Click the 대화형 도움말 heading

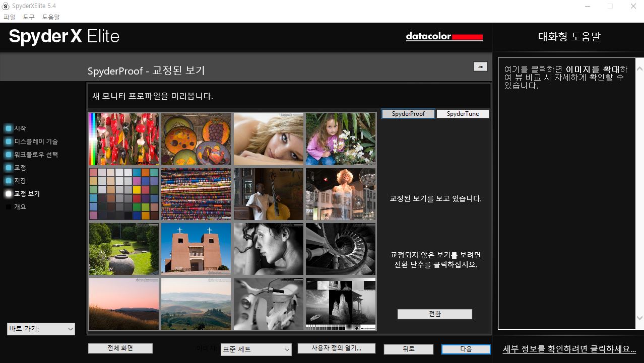[x=569, y=37]
